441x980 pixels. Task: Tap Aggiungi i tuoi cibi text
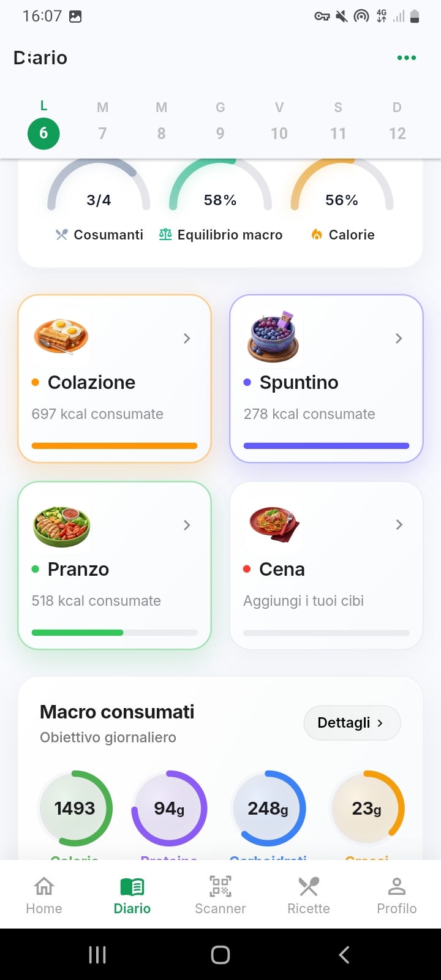(x=304, y=601)
